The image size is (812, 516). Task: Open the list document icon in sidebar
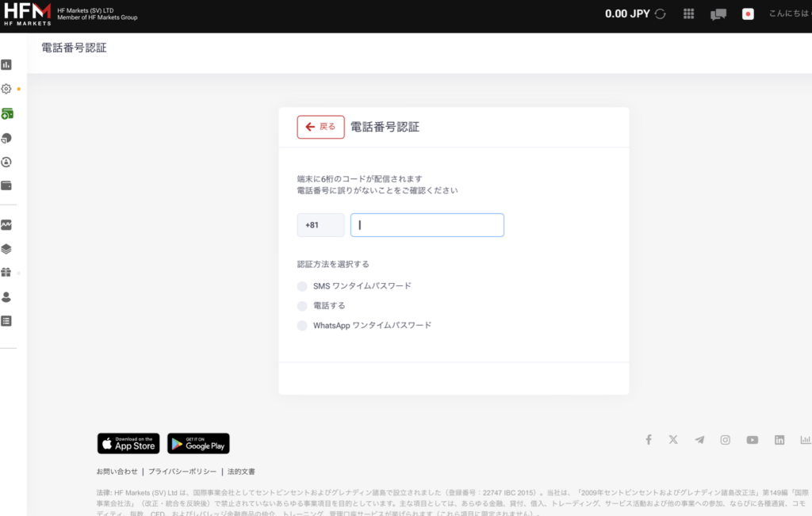6,321
